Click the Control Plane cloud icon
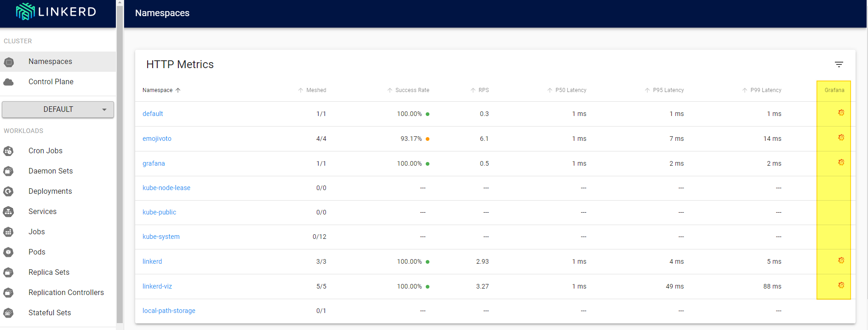Image resolution: width=868 pixels, height=330 pixels. pyautogui.click(x=9, y=82)
